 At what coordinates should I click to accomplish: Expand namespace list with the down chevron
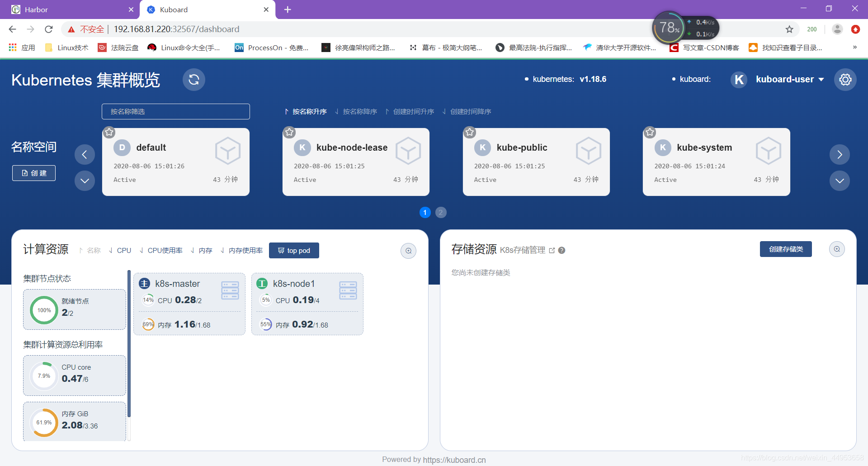pos(85,181)
